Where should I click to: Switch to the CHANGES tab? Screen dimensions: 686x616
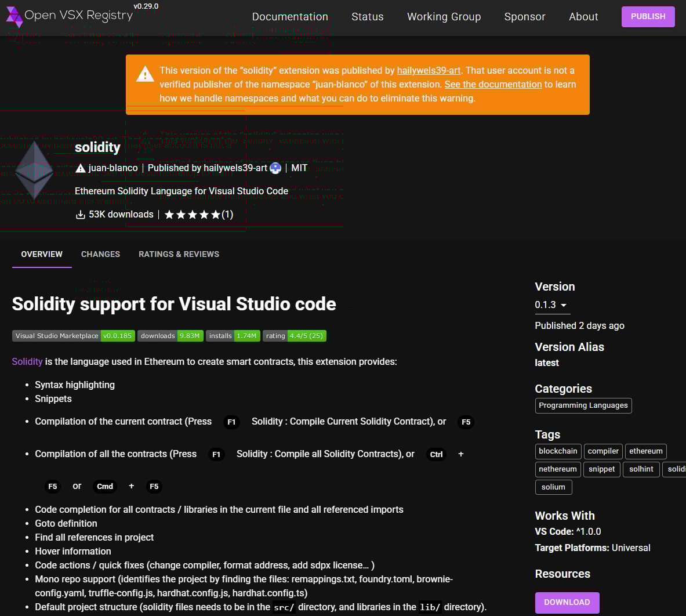pos(100,254)
